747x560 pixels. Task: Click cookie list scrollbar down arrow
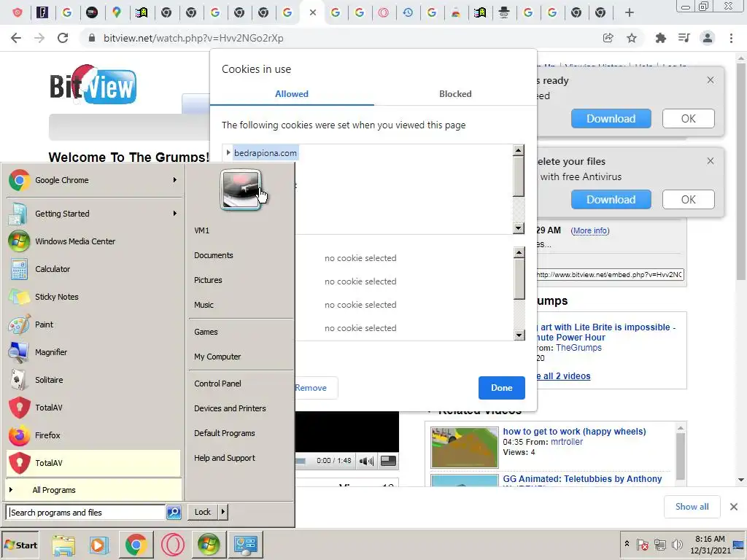(519, 228)
